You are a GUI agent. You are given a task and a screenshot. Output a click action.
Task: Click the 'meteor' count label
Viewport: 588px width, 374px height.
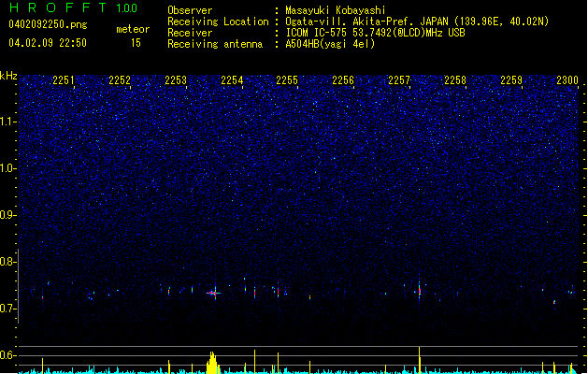(x=133, y=29)
